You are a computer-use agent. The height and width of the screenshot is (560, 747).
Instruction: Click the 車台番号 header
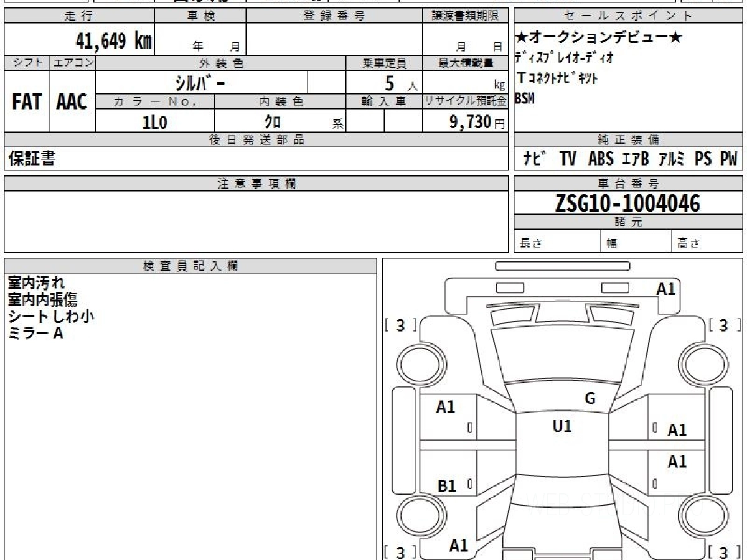click(628, 184)
